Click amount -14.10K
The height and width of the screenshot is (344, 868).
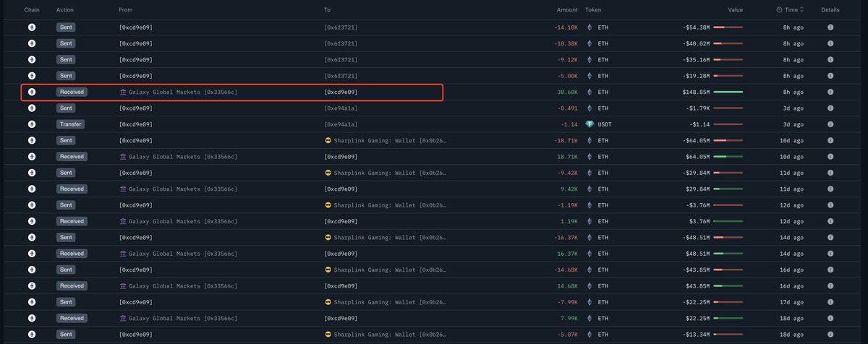566,27
